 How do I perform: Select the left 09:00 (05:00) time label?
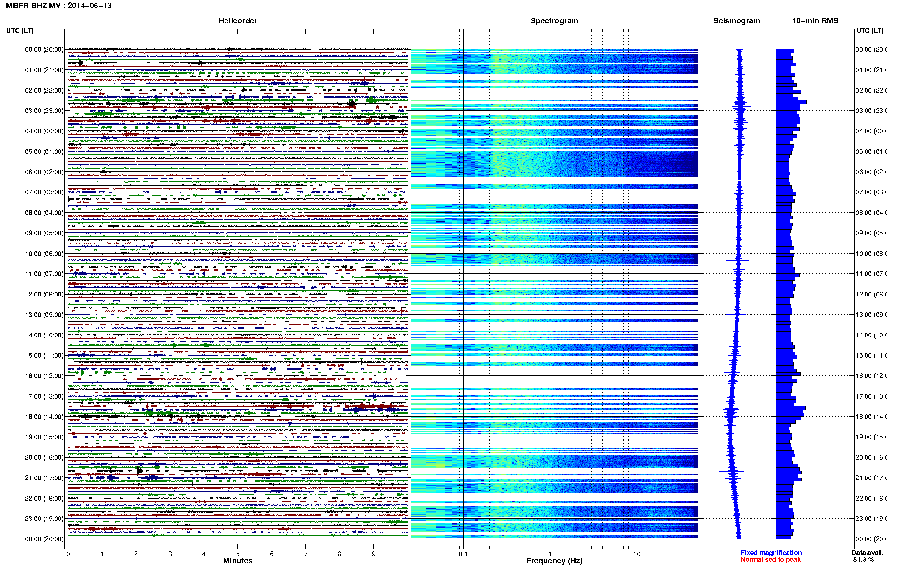(44, 233)
